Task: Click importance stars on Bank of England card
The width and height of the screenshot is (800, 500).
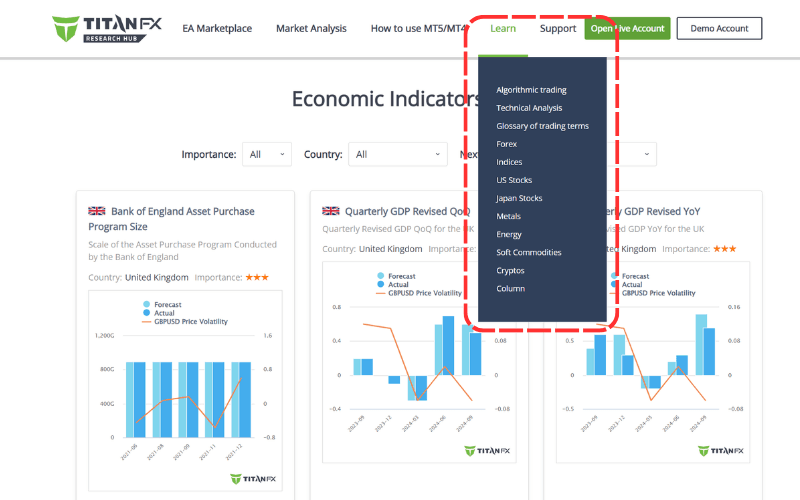Action: coord(255,277)
